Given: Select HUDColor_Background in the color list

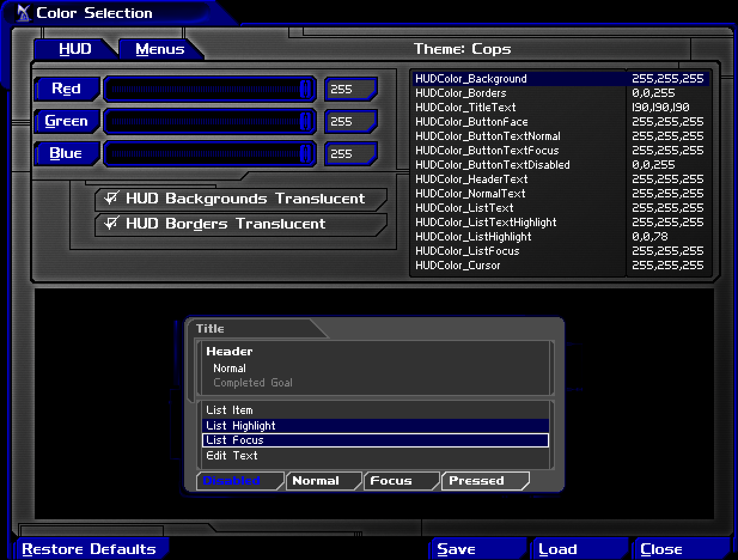Looking at the screenshot, I should click(x=561, y=78).
